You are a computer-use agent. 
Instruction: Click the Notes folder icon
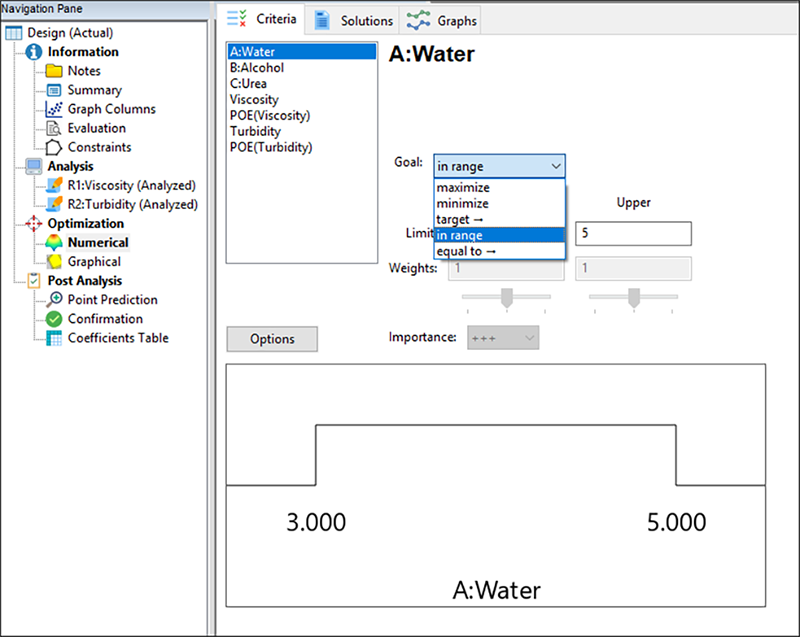[54, 71]
